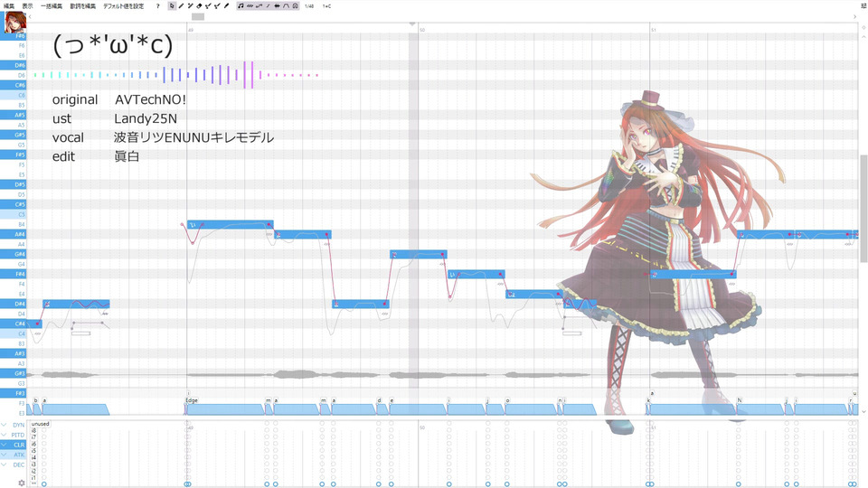This screenshot has height=488, width=868.
Task: Click the vertical scroll down arrow
Action: (x=863, y=412)
